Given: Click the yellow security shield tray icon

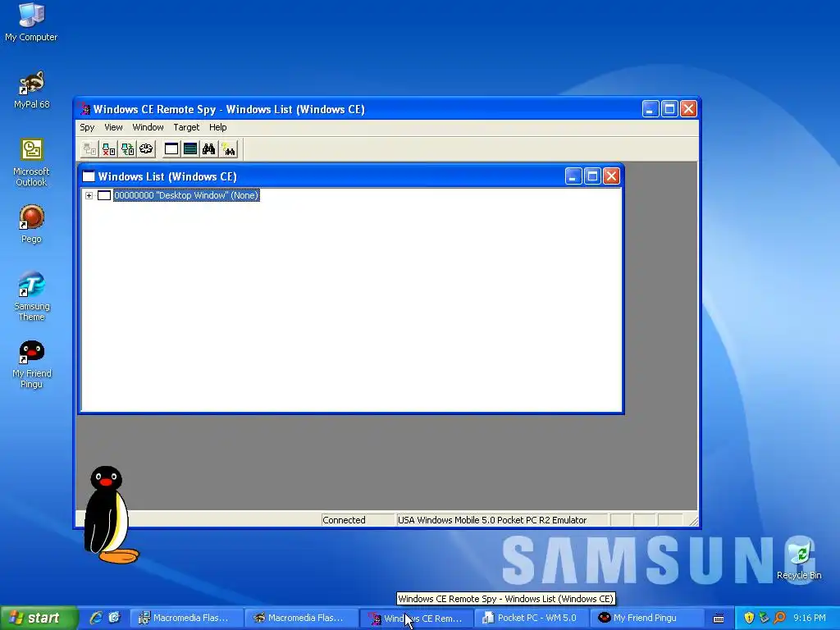Looking at the screenshot, I should [749, 618].
